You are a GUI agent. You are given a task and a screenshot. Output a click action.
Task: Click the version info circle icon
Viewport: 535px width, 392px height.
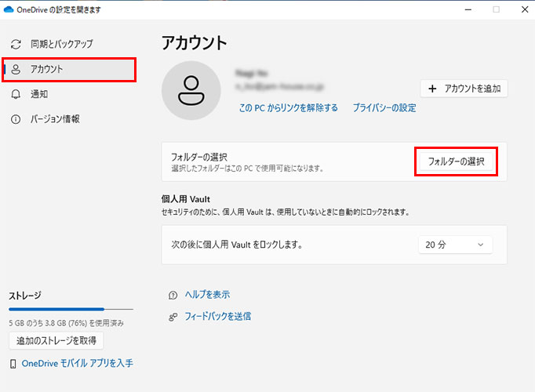point(16,119)
